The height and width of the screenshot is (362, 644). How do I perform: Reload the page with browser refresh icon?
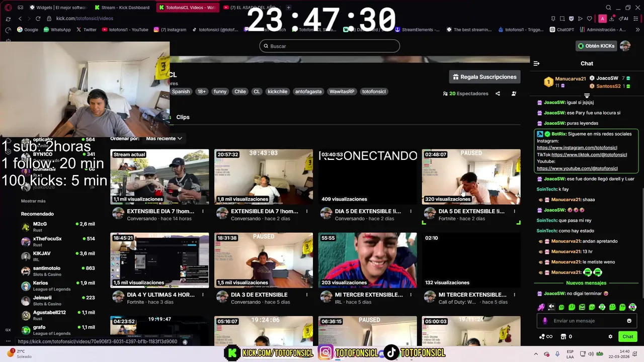(38, 19)
